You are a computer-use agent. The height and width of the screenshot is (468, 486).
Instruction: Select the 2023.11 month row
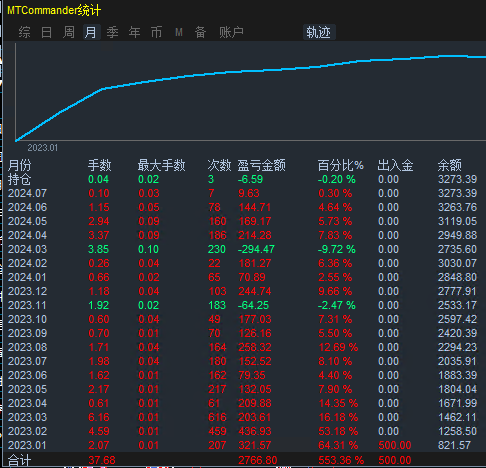(x=243, y=305)
